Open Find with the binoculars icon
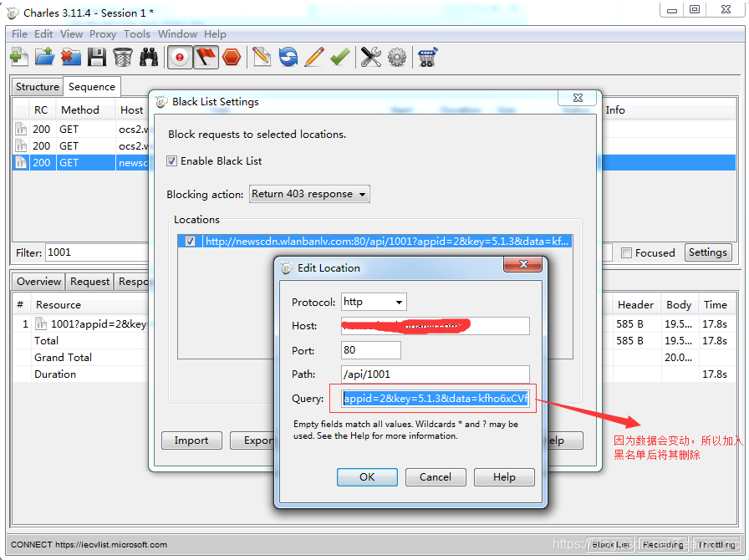This screenshot has height=560, width=749. [149, 58]
